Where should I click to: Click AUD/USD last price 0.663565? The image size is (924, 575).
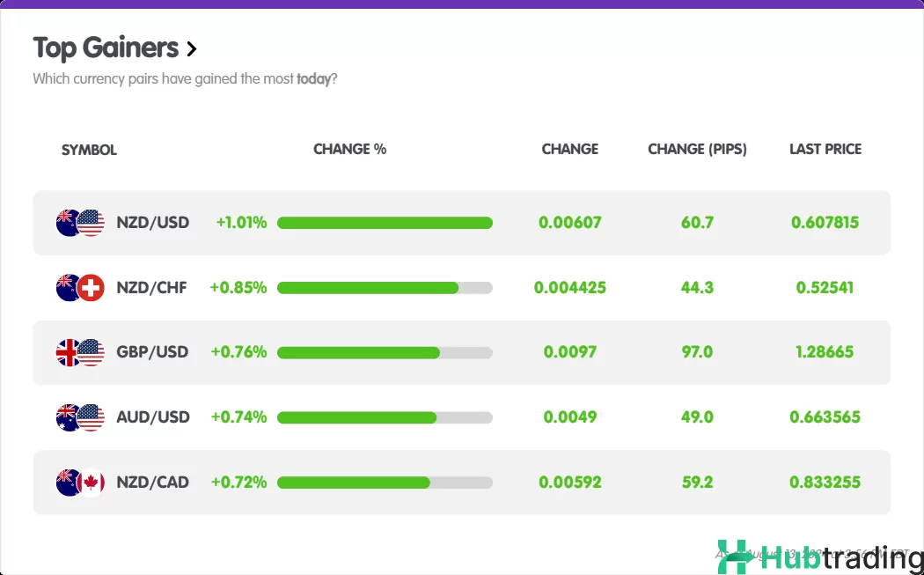tap(825, 417)
